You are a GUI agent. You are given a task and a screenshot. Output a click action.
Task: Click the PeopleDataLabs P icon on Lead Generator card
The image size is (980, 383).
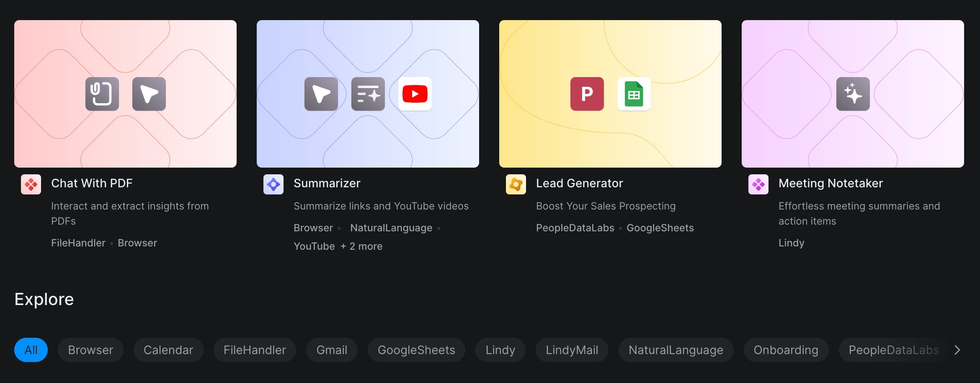click(587, 94)
